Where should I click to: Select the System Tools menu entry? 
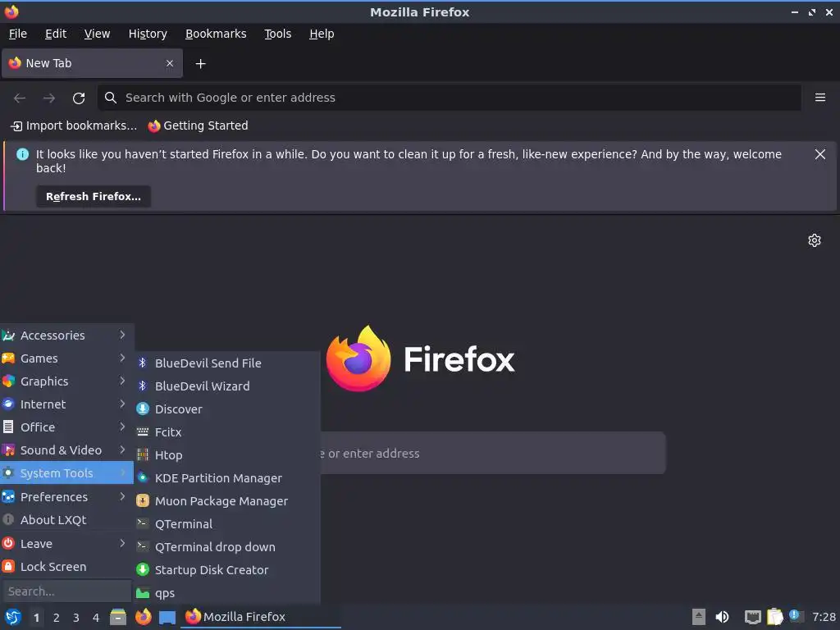[66, 473]
